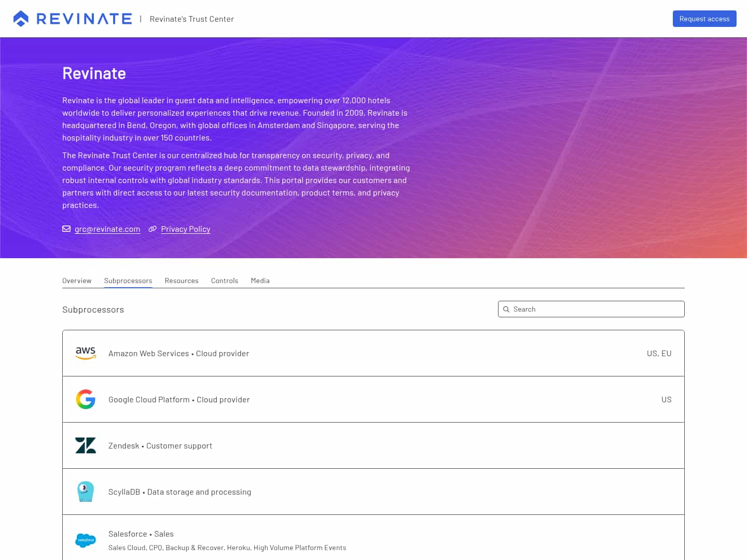Open the Media tab

pos(260,281)
